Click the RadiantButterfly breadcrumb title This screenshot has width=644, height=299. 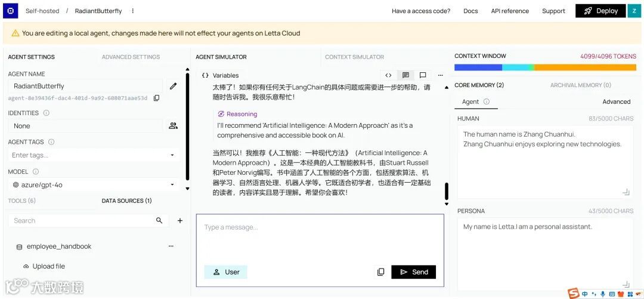pyautogui.click(x=98, y=11)
